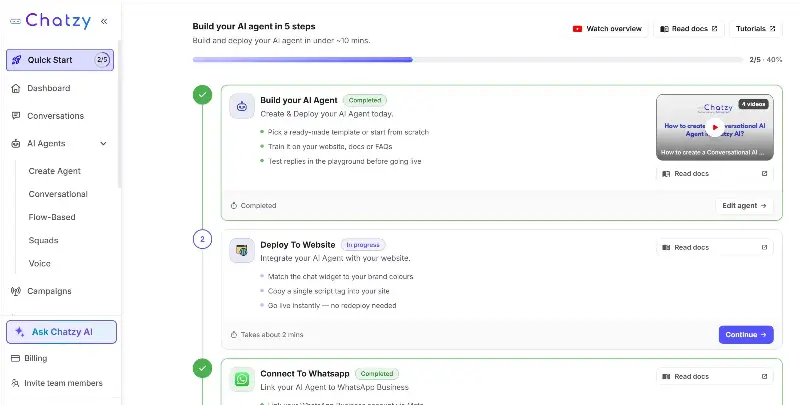Click Deploy To Website title
Image resolution: width=800 pixels, height=405 pixels.
click(x=298, y=245)
